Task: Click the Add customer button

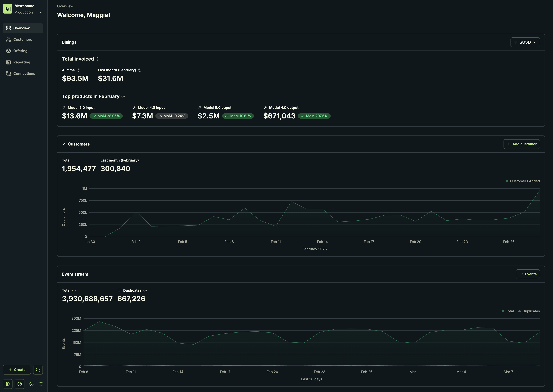Action: point(522,144)
